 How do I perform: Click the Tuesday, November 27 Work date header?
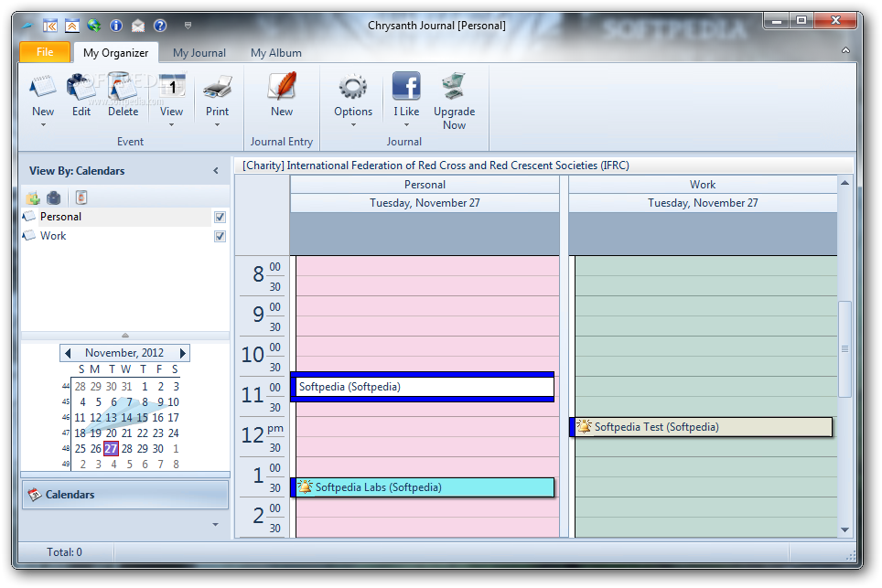pos(703,203)
